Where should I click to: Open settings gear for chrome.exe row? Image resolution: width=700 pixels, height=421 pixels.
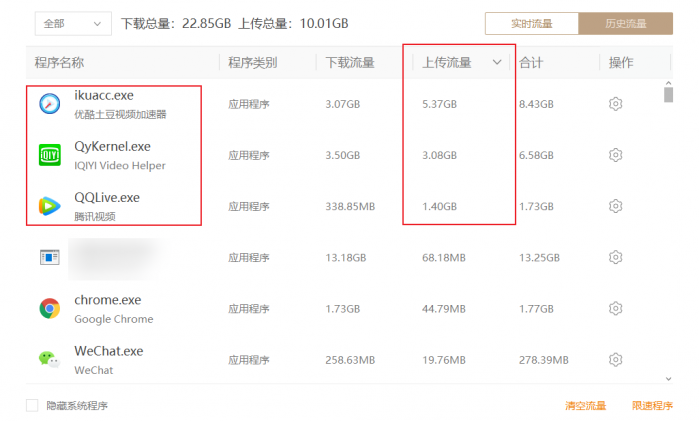click(x=616, y=308)
